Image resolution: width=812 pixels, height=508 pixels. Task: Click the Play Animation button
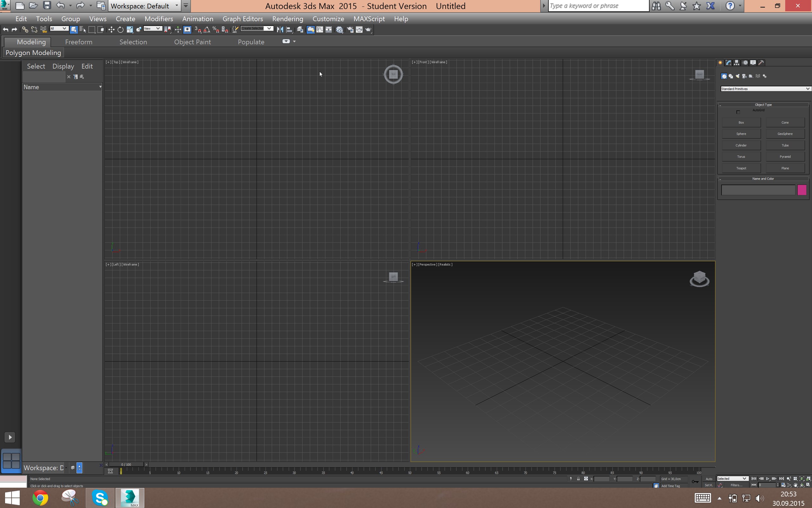coord(767,479)
